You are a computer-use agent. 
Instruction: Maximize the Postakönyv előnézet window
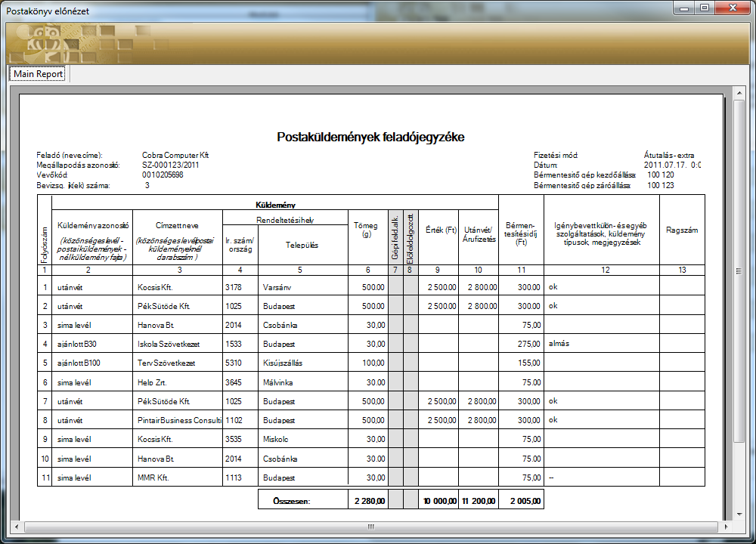point(705,8)
